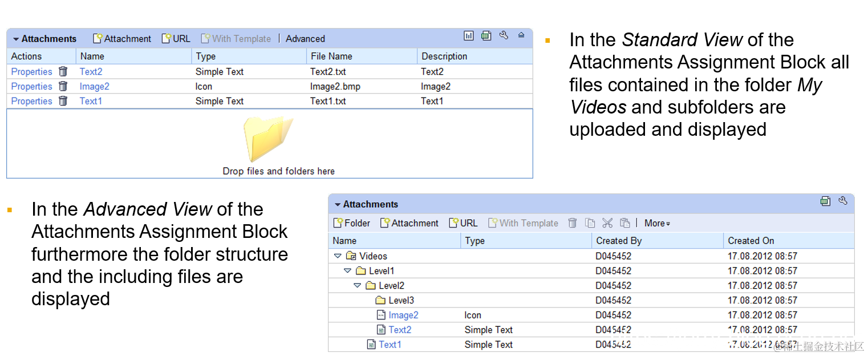
Task: Collapse the Attachments block that has the Folder button
Action: [x=338, y=205]
